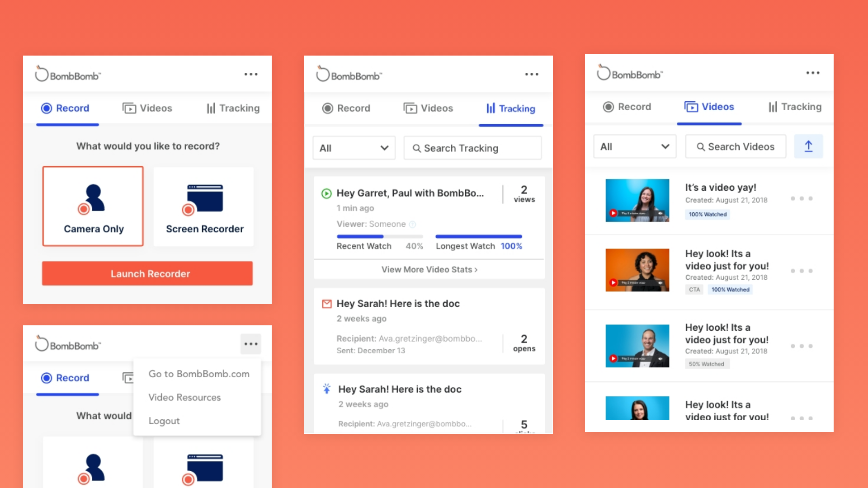The width and height of the screenshot is (868, 488).
Task: Open thumbnail of the man in suit video
Action: click(x=637, y=346)
